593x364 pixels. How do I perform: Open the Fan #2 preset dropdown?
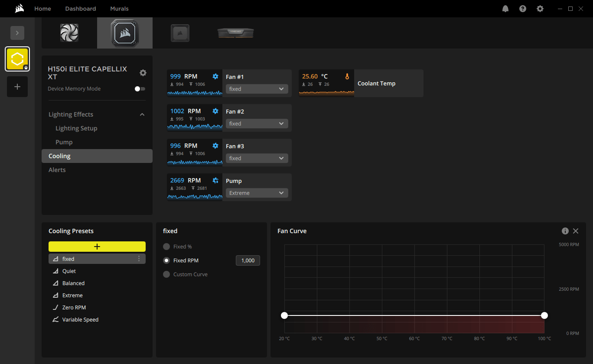[x=257, y=123]
